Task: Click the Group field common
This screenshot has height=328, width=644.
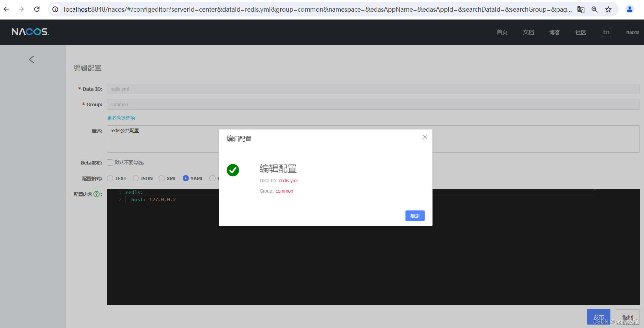Action: [373, 105]
